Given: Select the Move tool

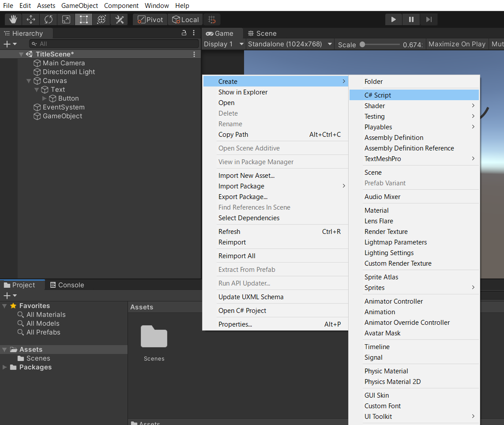Looking at the screenshot, I should (31, 19).
